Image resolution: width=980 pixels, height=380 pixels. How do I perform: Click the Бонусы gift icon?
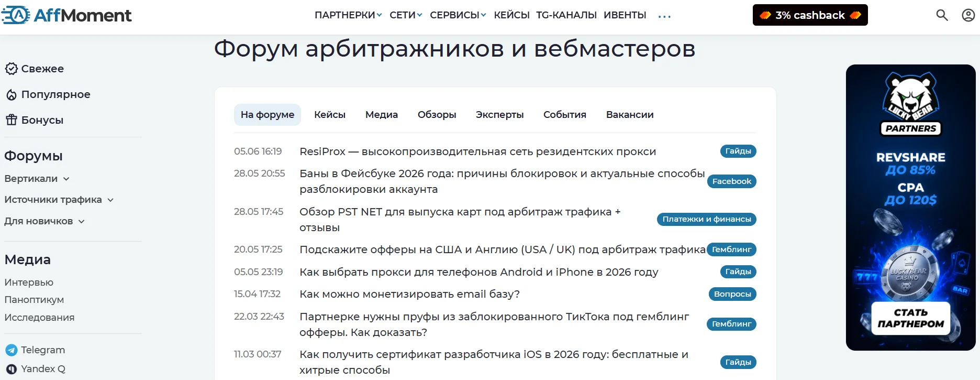pyautogui.click(x=12, y=120)
